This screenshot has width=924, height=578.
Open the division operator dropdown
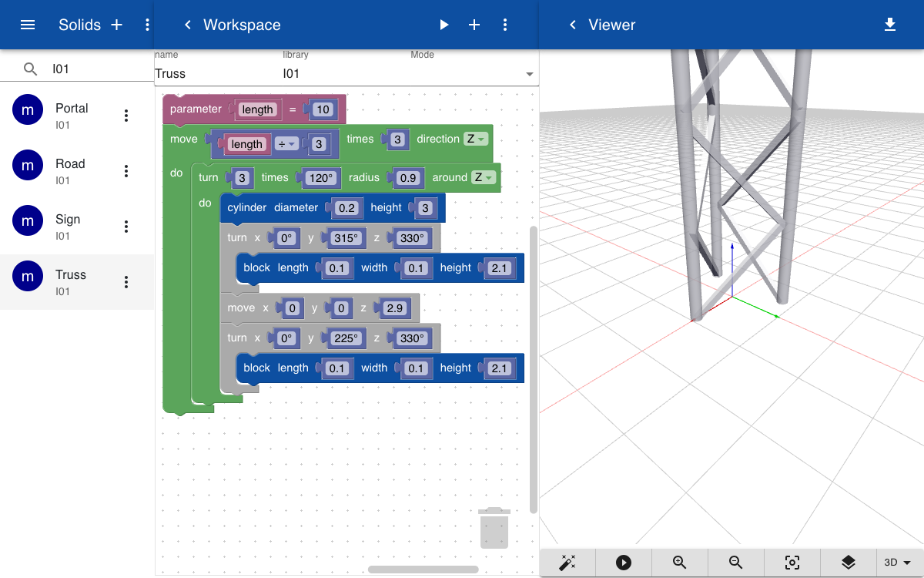point(287,144)
